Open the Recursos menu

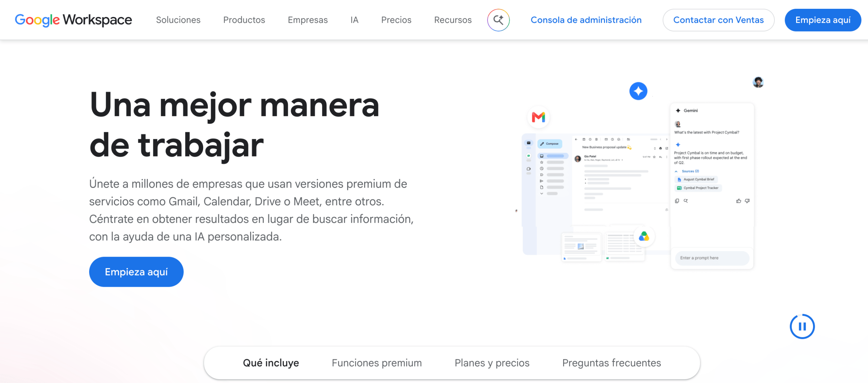(x=453, y=20)
